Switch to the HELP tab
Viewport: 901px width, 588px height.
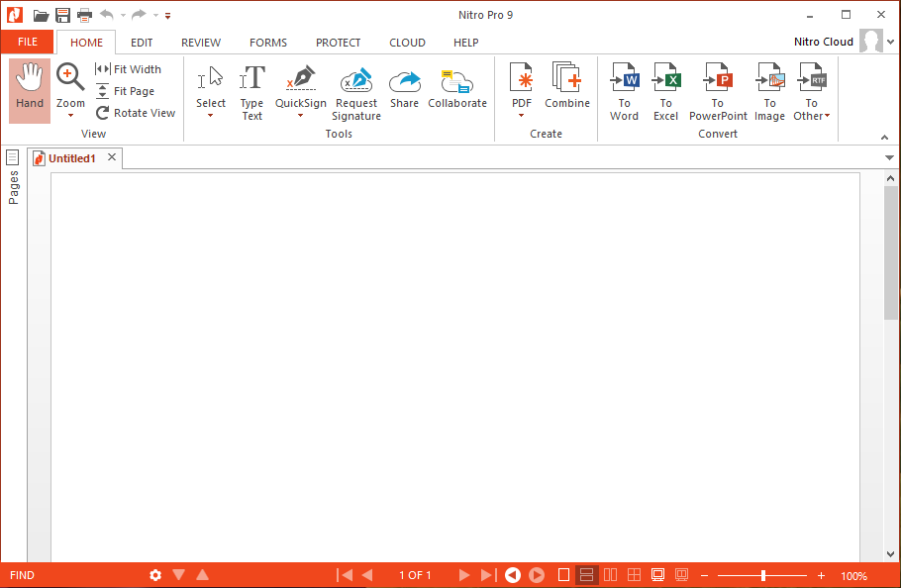point(465,43)
